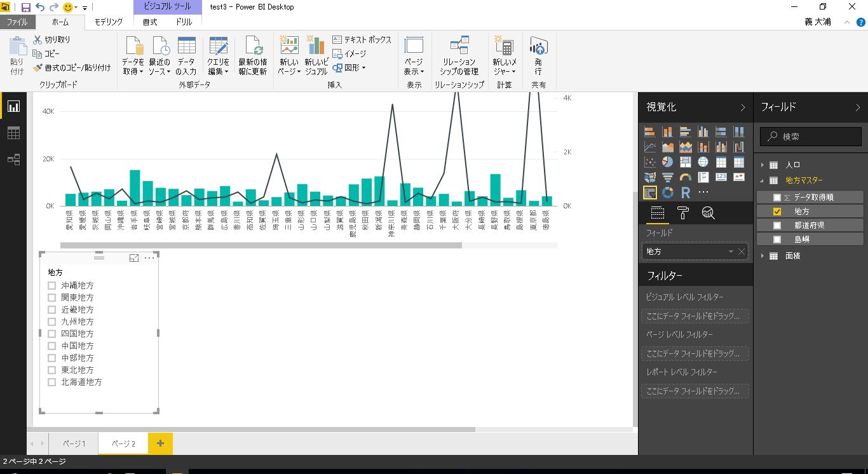
Task: Collapse the フィールド pane chevron
Action: [x=858, y=107]
